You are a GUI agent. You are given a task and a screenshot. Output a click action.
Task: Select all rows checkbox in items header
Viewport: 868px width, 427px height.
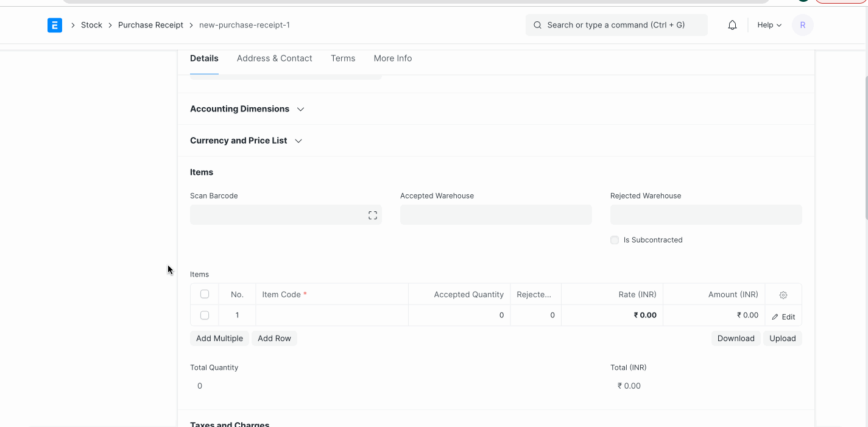click(x=205, y=294)
